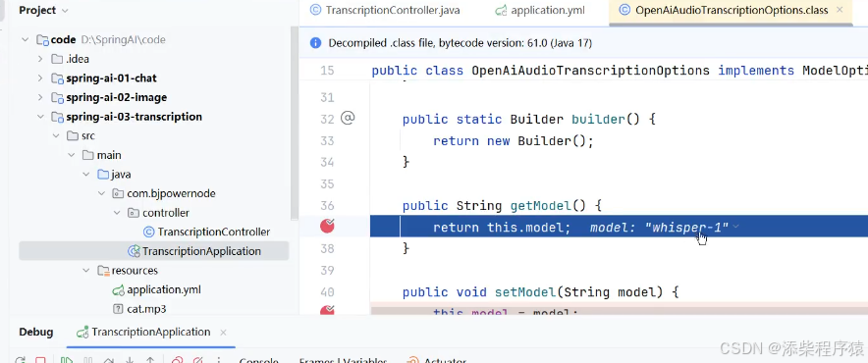Click OpenAiAudioTranscriptionOptions class name in sticky header
The image size is (868, 363).
point(591,71)
